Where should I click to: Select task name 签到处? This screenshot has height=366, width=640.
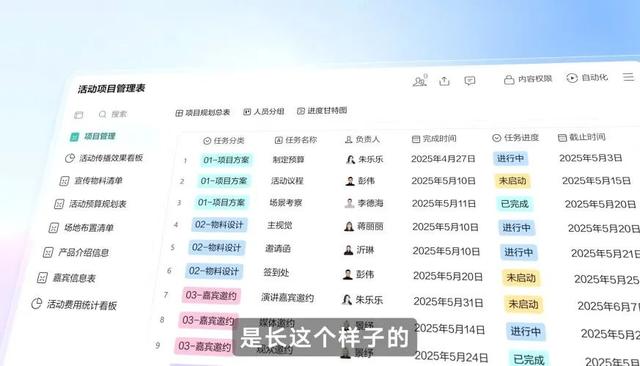[276, 273]
